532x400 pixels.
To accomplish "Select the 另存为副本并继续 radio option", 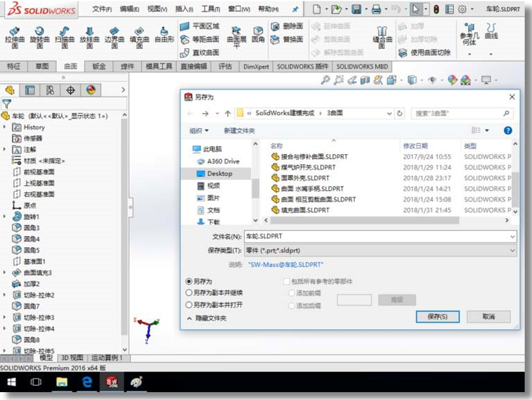I will (214, 293).
